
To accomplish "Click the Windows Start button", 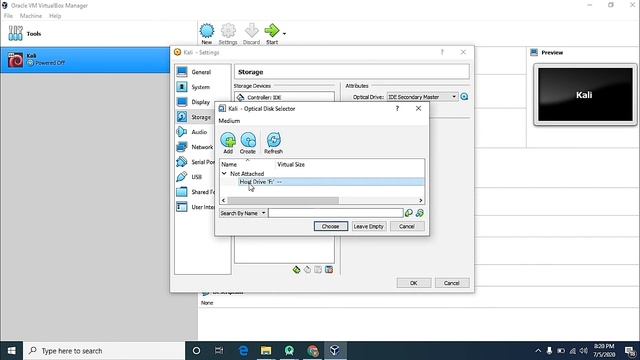I will pyautogui.click(x=11, y=351).
